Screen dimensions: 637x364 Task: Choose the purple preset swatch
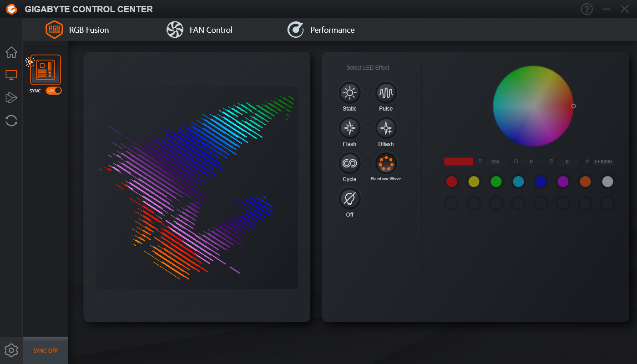pos(563,182)
